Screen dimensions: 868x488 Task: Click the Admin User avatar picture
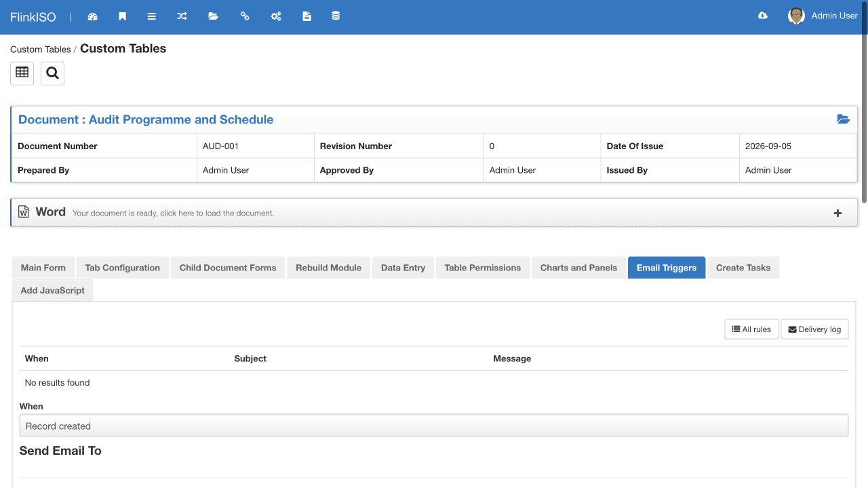coord(796,16)
